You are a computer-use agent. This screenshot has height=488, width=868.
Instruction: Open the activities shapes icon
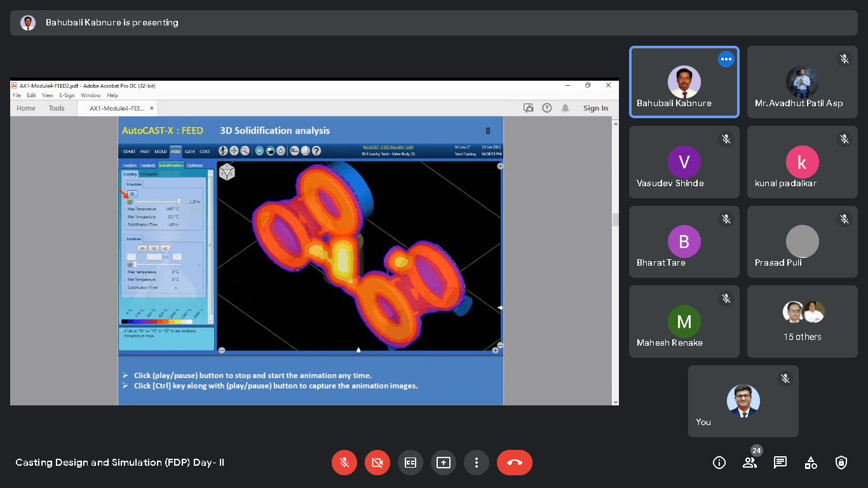(811, 463)
